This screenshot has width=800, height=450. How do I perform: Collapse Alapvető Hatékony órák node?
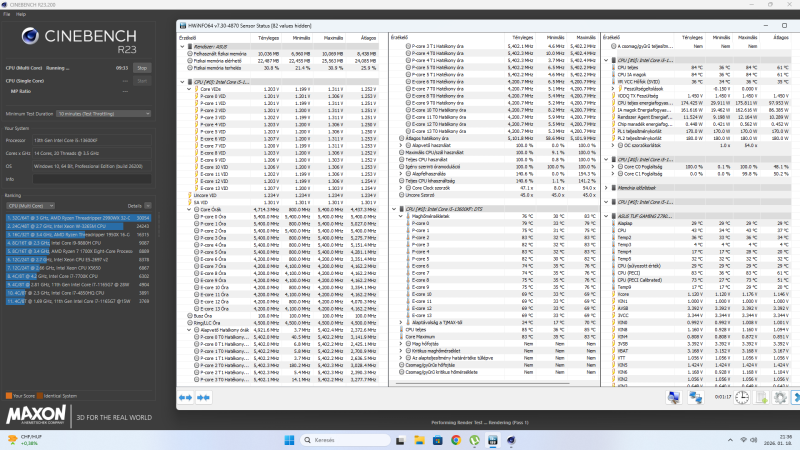189,330
